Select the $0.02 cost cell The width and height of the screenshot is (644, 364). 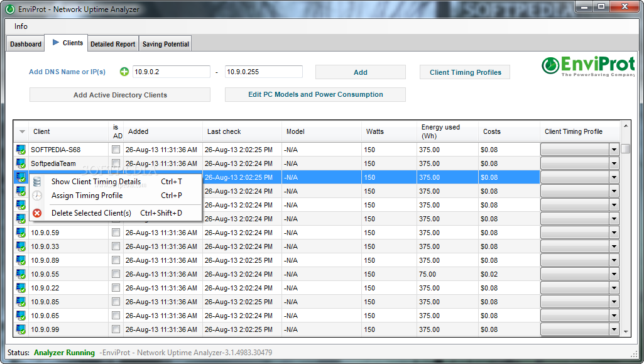click(510, 274)
